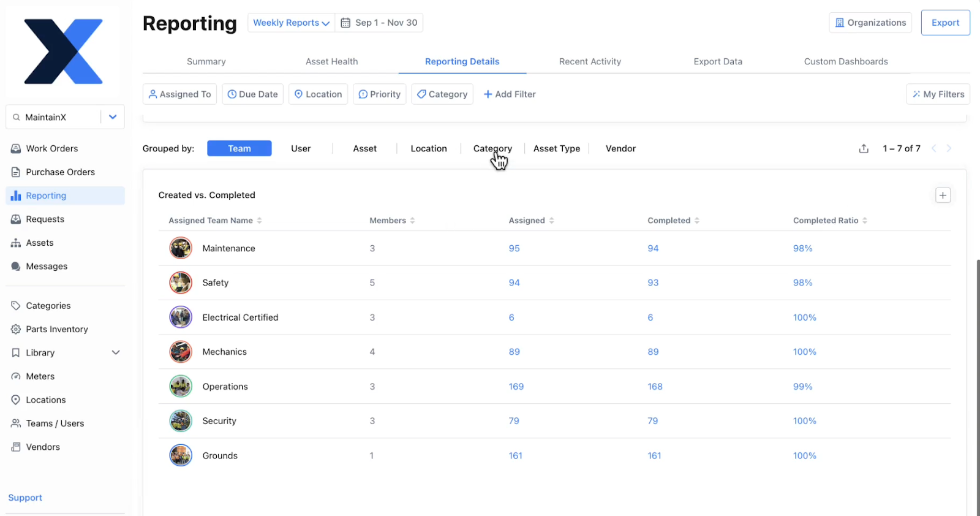Image resolution: width=980 pixels, height=516 pixels.
Task: Group report by User
Action: [x=301, y=148]
